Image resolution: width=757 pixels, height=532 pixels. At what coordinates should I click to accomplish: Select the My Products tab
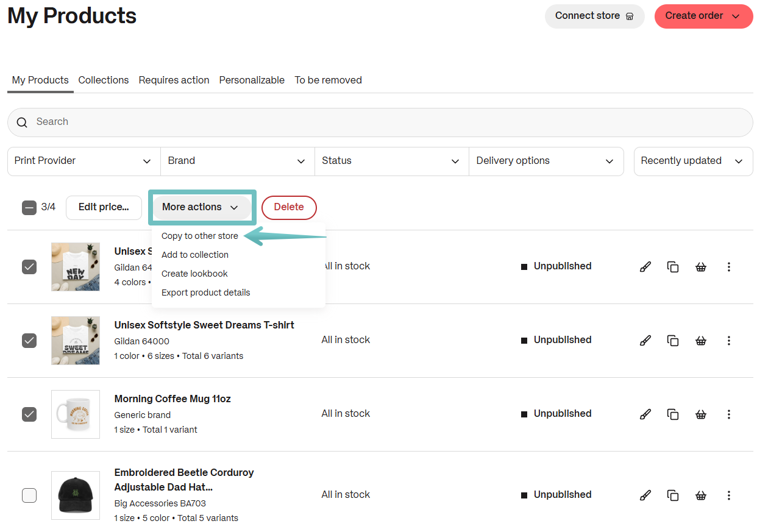coord(40,80)
